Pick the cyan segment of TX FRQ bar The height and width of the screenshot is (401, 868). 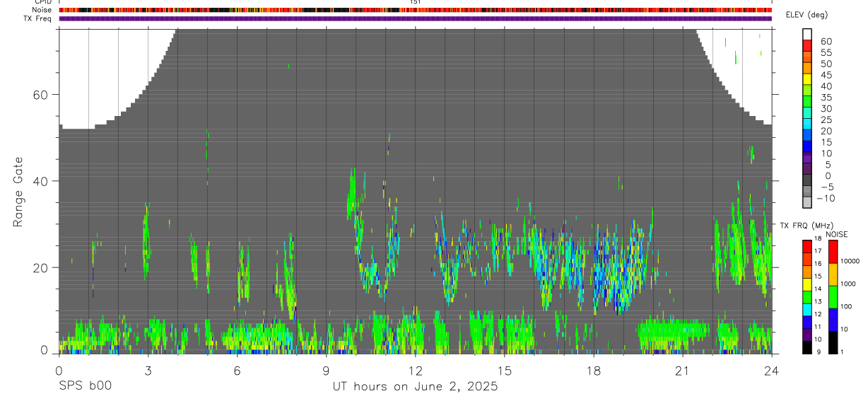coord(807,309)
